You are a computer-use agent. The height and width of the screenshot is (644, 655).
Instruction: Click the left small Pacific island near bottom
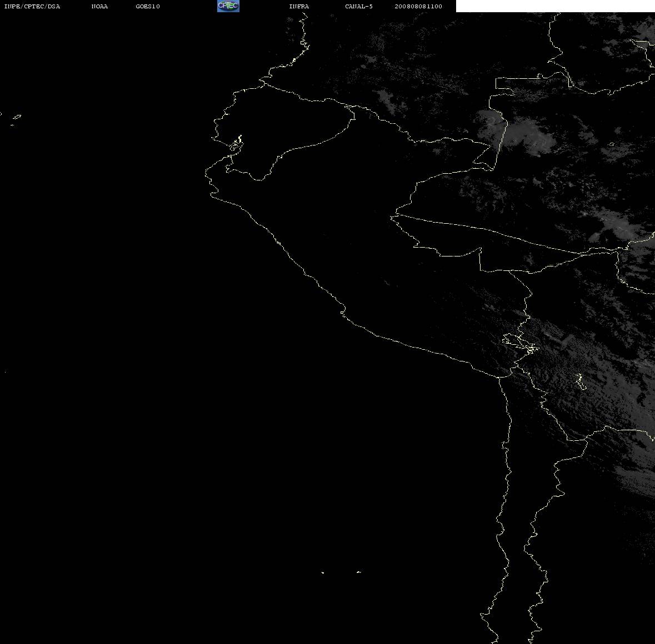[323, 572]
